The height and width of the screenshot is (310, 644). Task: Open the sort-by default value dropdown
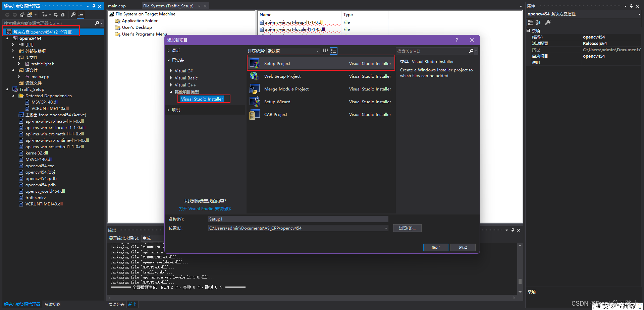click(x=293, y=51)
